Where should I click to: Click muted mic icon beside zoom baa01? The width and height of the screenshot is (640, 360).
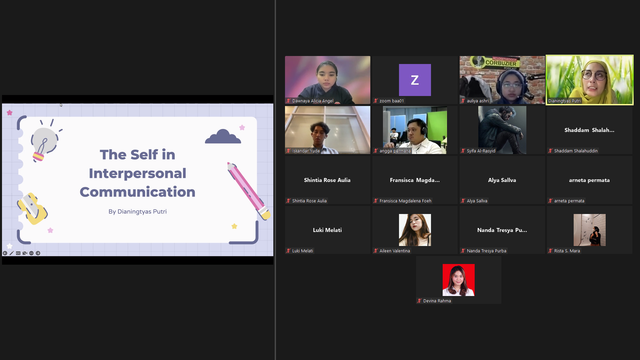tap(376, 101)
